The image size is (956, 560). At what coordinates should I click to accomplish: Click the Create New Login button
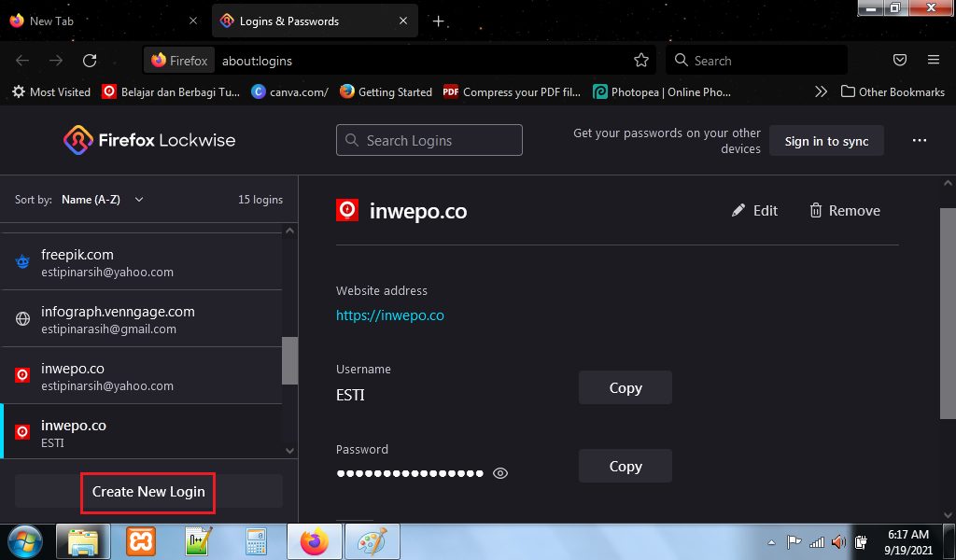[x=148, y=491]
